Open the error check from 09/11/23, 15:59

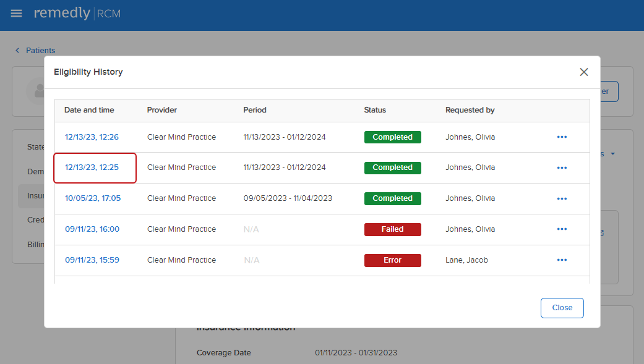(x=92, y=260)
